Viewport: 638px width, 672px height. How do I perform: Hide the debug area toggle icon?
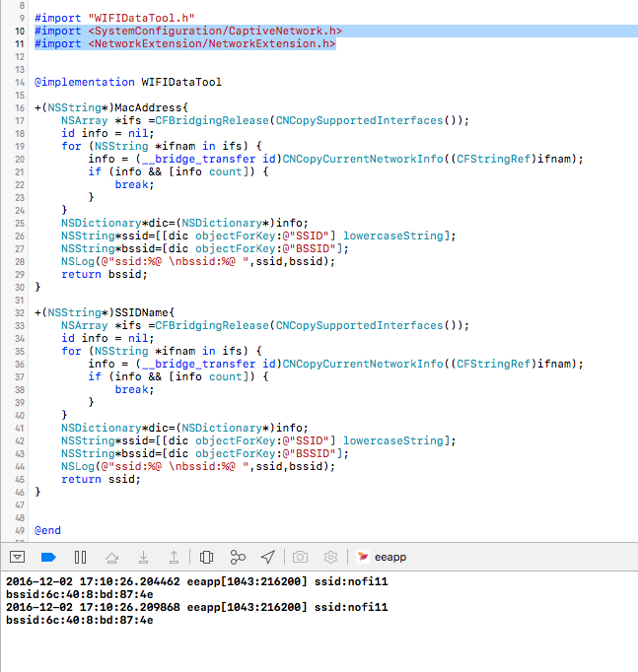coord(17,557)
